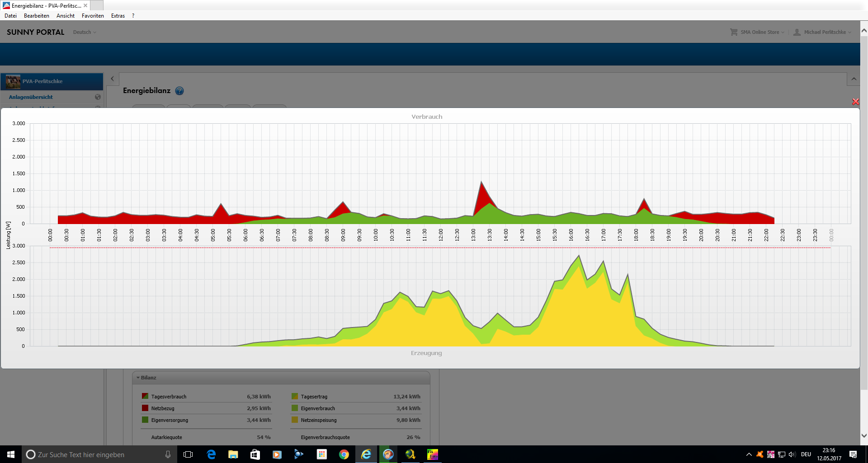Expand the SMA Online Store dropdown
Image resolution: width=868 pixels, height=463 pixels.
click(x=763, y=32)
